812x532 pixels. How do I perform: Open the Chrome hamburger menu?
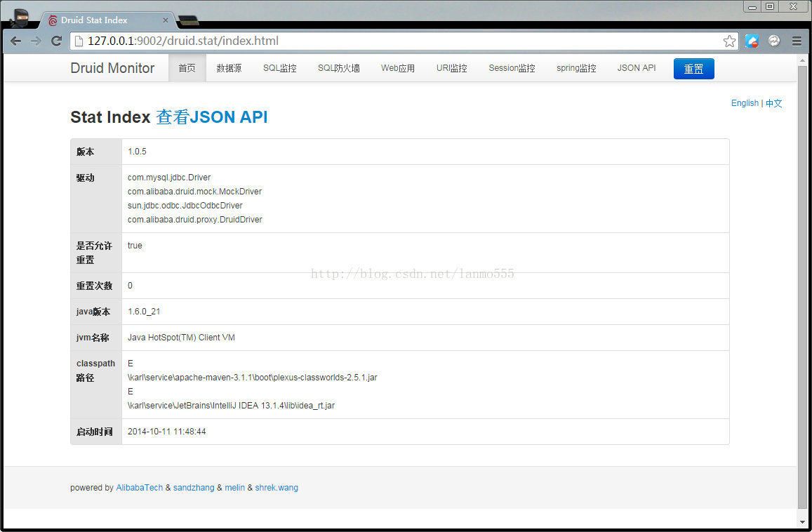797,41
